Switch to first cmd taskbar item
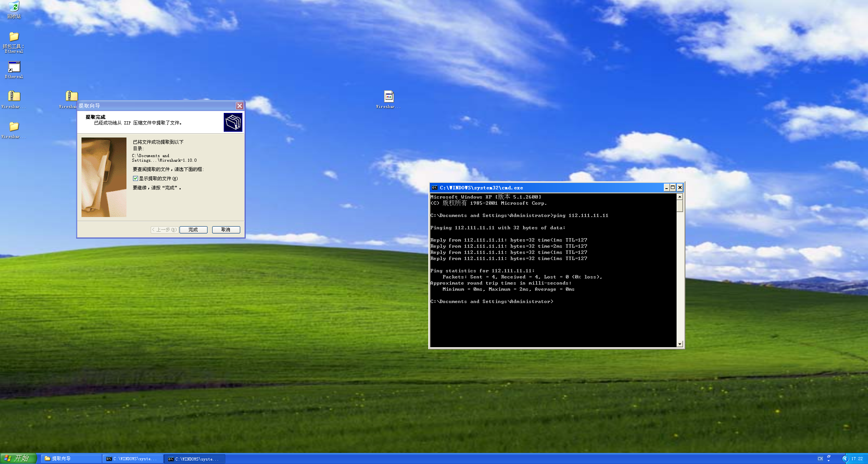 click(133, 459)
